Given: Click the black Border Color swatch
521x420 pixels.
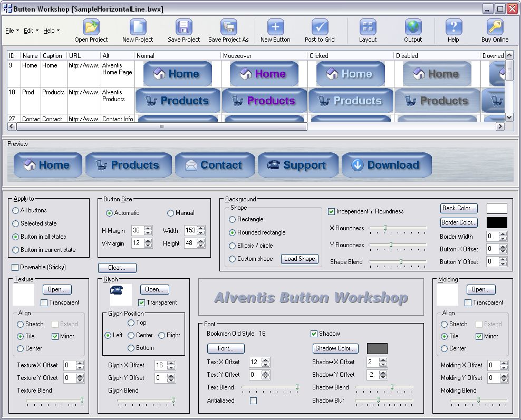Looking at the screenshot, I should pyautogui.click(x=497, y=222).
